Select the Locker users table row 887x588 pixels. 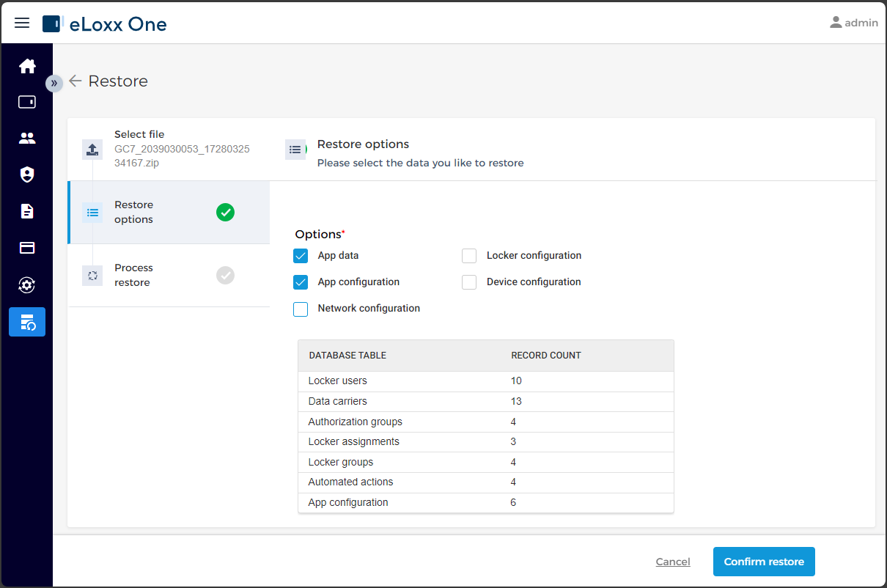point(485,381)
